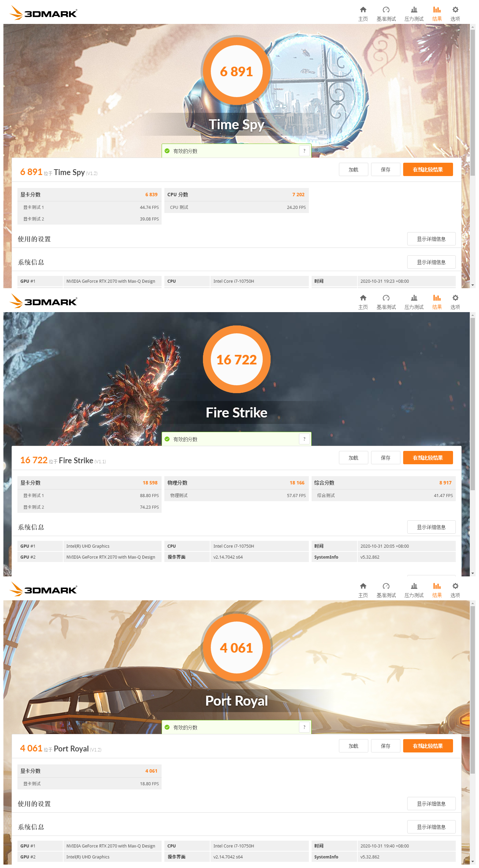Viewport: 479px width, 868px height.
Task: Show details for Time Spy settings used
Action: pos(431,239)
